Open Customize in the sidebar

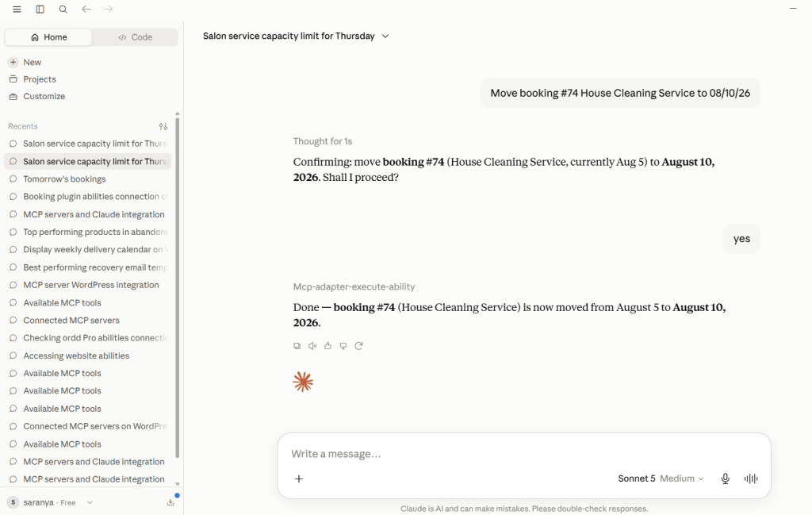pyautogui.click(x=36, y=96)
